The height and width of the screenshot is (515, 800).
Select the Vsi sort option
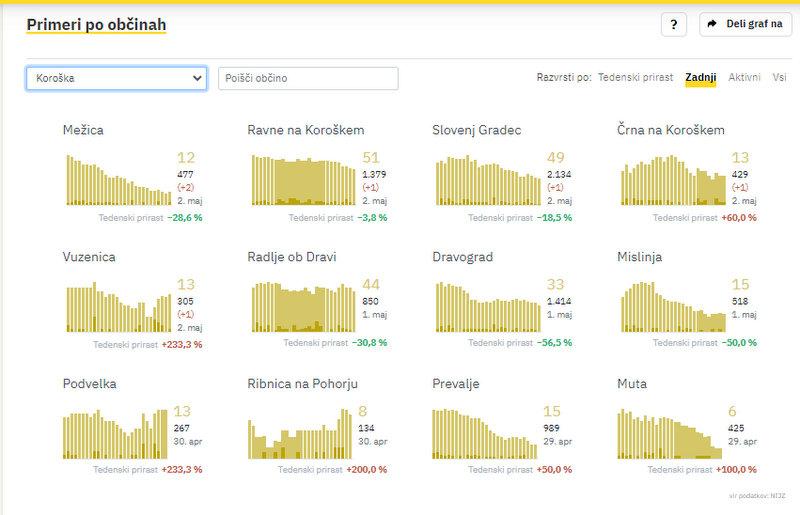[779, 77]
